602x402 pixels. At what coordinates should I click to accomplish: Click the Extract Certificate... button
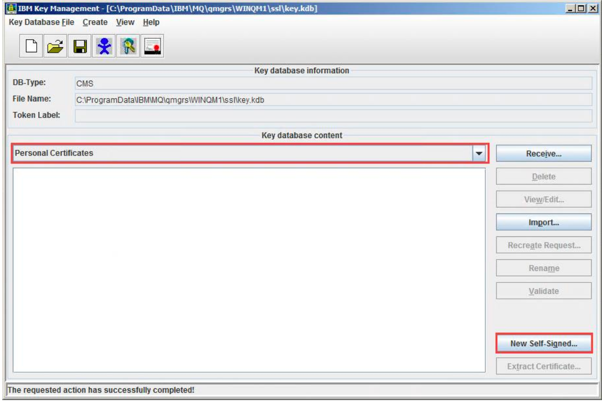tap(544, 366)
